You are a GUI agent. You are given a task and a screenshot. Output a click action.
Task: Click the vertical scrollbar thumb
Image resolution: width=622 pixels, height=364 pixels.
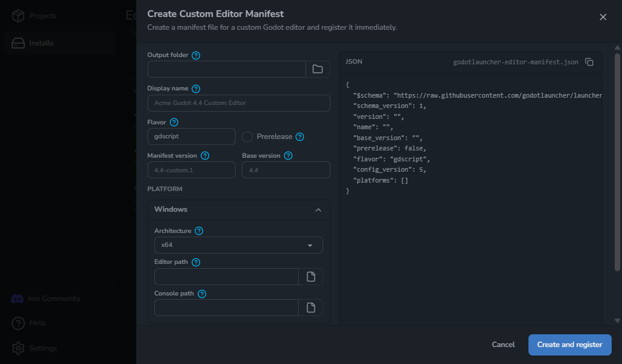(x=617, y=163)
